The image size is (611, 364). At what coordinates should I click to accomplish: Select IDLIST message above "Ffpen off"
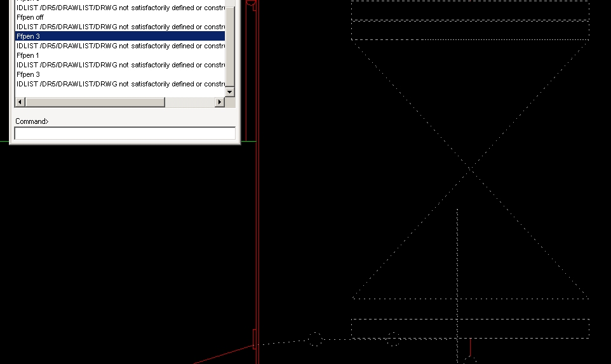120,8
